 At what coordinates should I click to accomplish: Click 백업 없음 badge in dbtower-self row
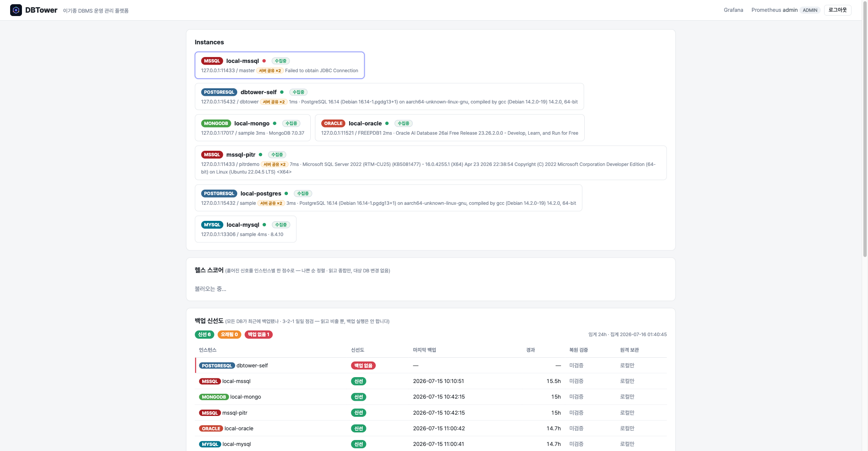[x=363, y=366]
